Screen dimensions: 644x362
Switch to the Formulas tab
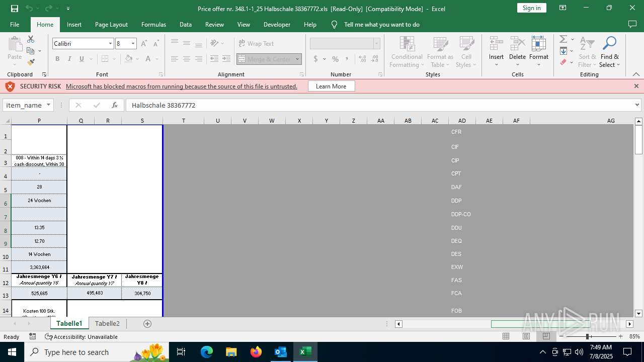click(x=153, y=24)
